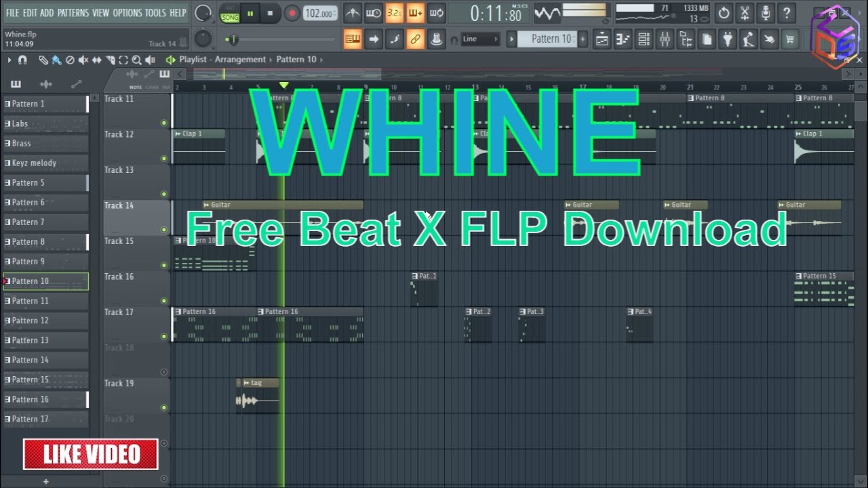The image size is (868, 488).
Task: Click the oscilloscope waveform display
Action: click(x=547, y=13)
